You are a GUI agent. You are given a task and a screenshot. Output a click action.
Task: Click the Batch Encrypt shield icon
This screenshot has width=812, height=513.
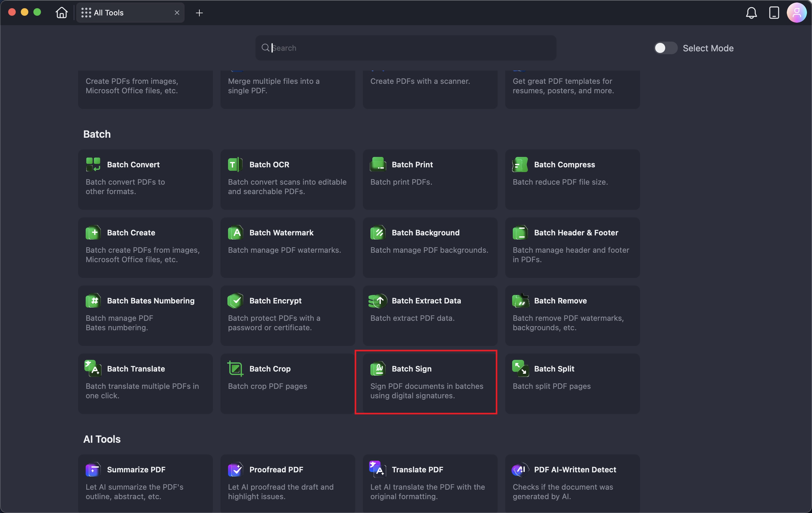pos(235,301)
